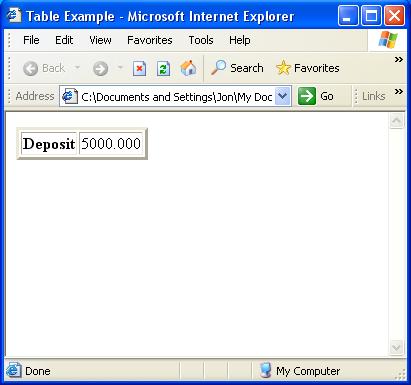Click the Stop loading icon
This screenshot has height=385, width=411.
tap(139, 69)
